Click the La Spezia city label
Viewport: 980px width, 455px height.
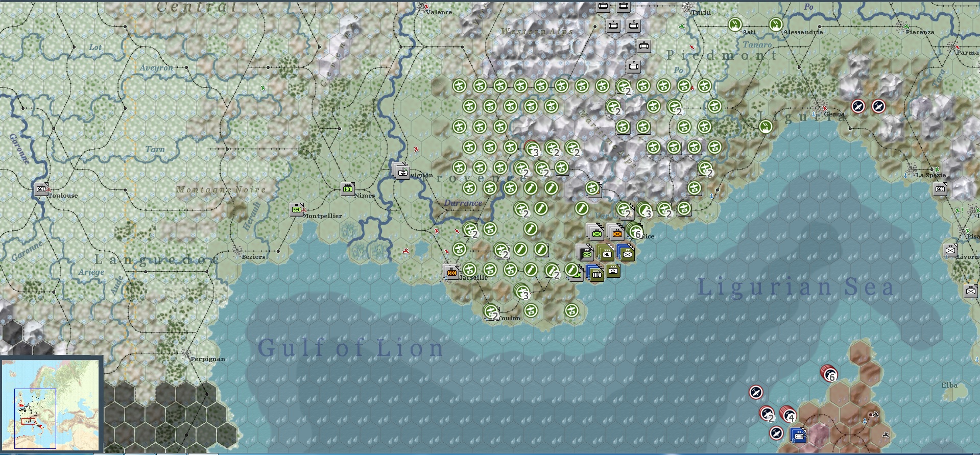pyautogui.click(x=930, y=175)
